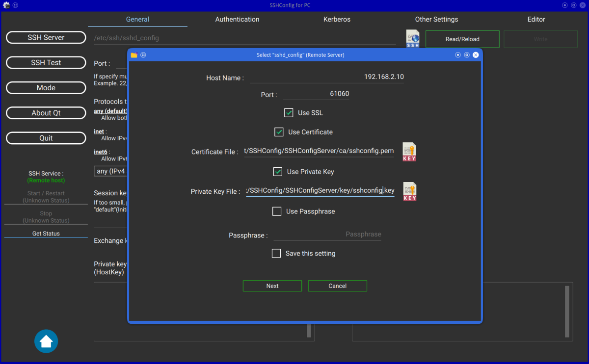Viewport: 589px width, 364px height.
Task: Open the protocol any (IPv4 dropdown
Action: pyautogui.click(x=111, y=171)
